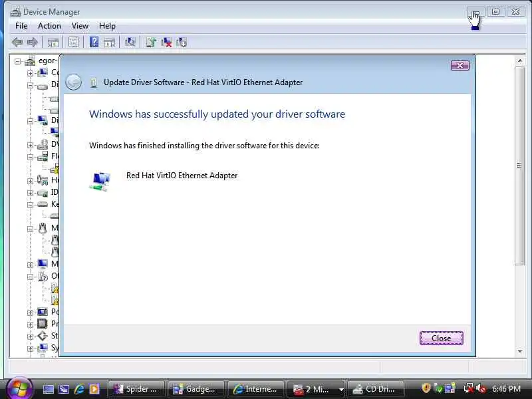
Task: Open the Windows Start orb
Action: click(19, 388)
